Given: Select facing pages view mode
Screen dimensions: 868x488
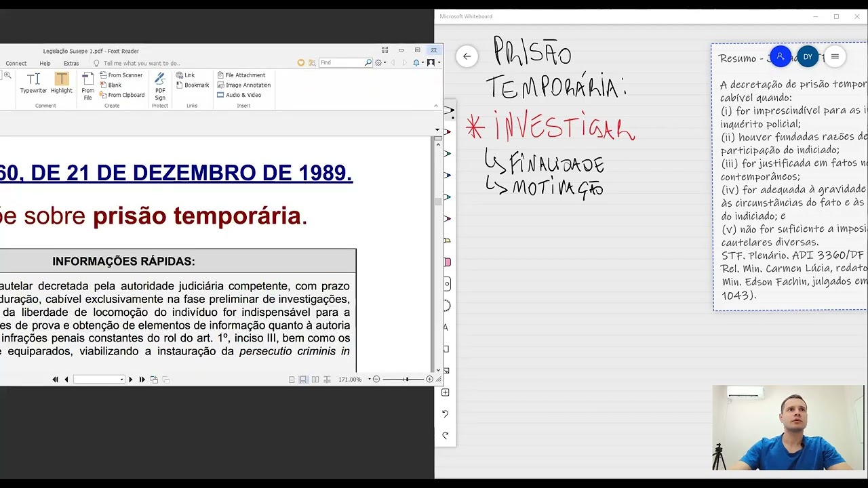Looking at the screenshot, I should pyautogui.click(x=315, y=380).
